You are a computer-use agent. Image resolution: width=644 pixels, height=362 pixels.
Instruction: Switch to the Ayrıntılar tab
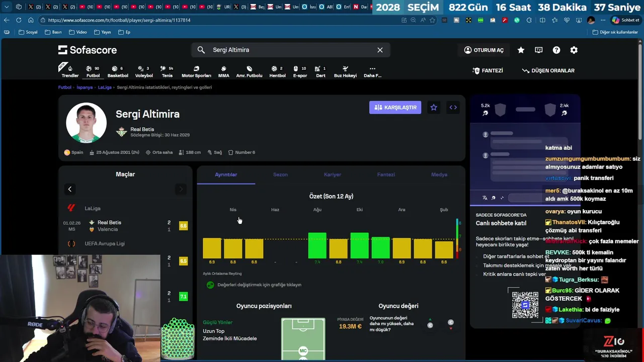click(226, 174)
